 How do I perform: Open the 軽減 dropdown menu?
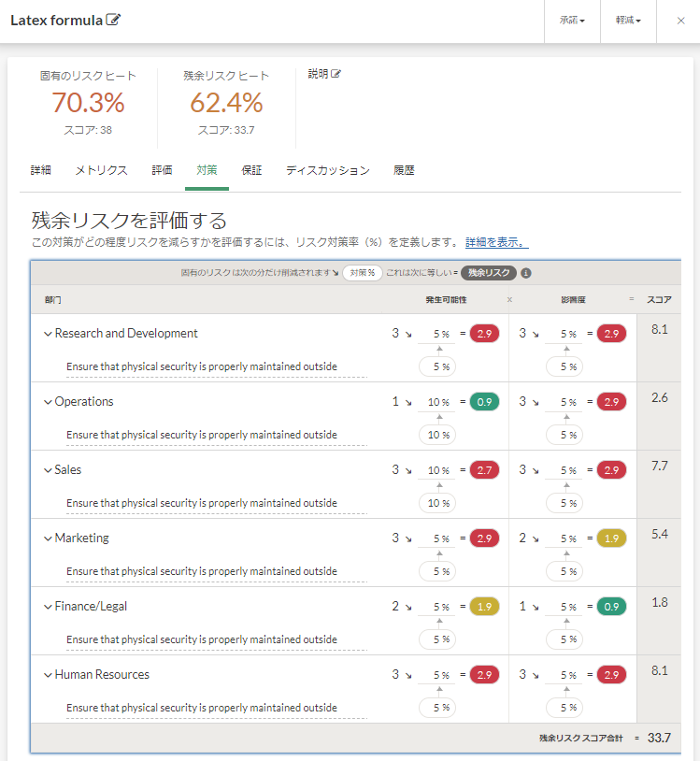(x=628, y=21)
